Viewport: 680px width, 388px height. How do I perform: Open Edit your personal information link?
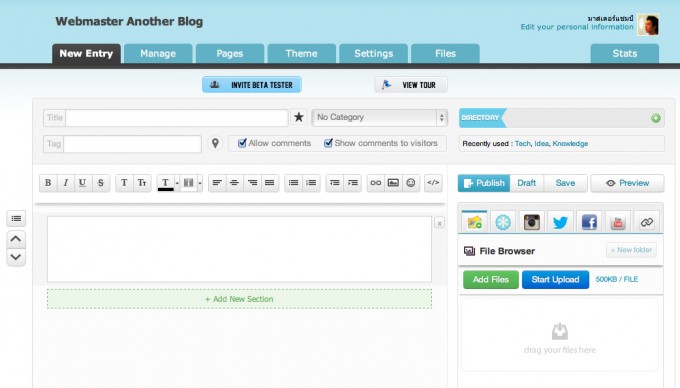pyautogui.click(x=577, y=27)
